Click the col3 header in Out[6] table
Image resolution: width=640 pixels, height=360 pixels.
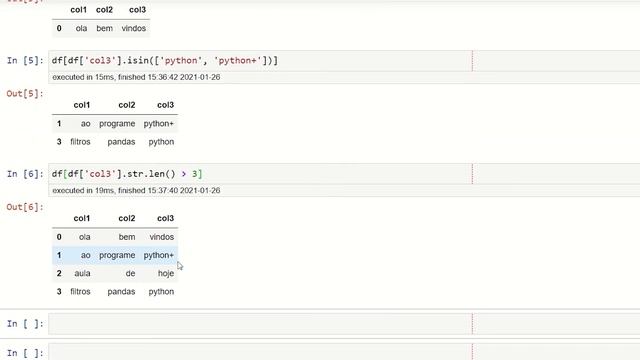[x=165, y=218]
